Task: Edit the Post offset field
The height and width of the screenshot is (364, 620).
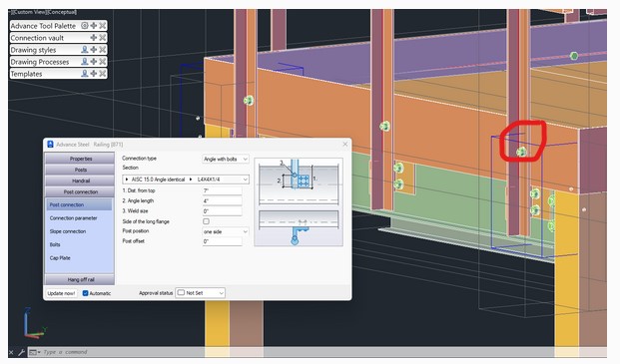Action: 222,241
